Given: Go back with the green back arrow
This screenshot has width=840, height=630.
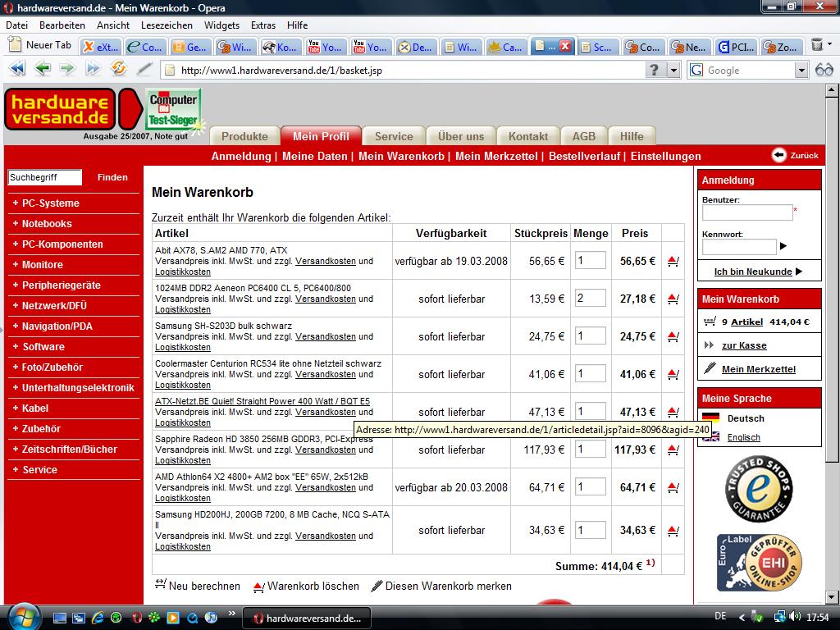Looking at the screenshot, I should [x=42, y=69].
